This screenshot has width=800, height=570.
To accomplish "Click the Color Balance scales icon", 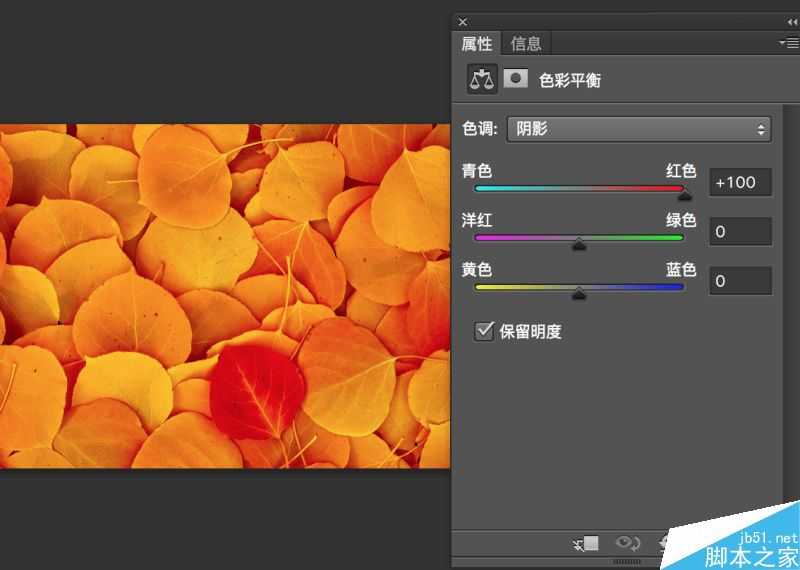I will coord(482,79).
